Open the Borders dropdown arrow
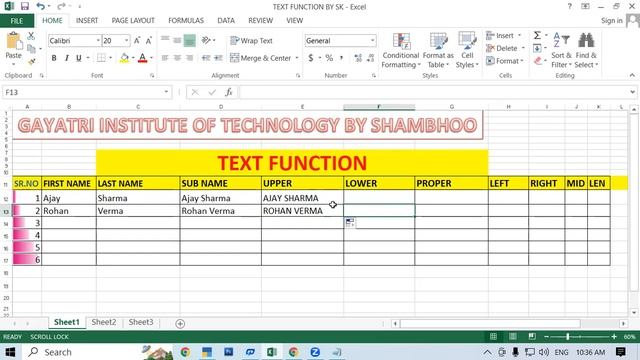 point(110,58)
